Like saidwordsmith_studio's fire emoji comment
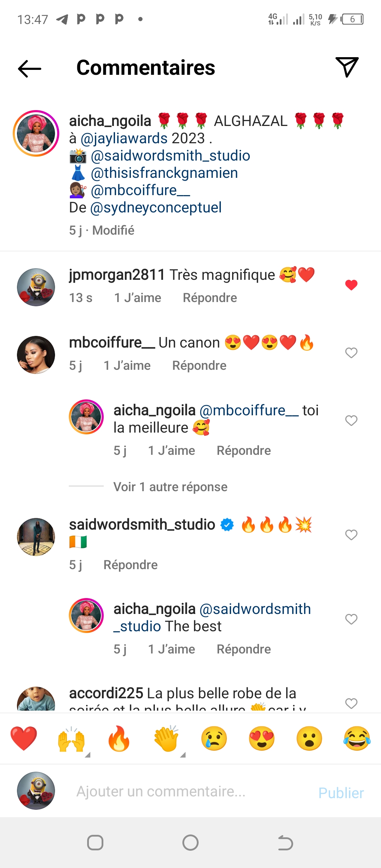Viewport: 381px width, 868px height. (x=351, y=535)
